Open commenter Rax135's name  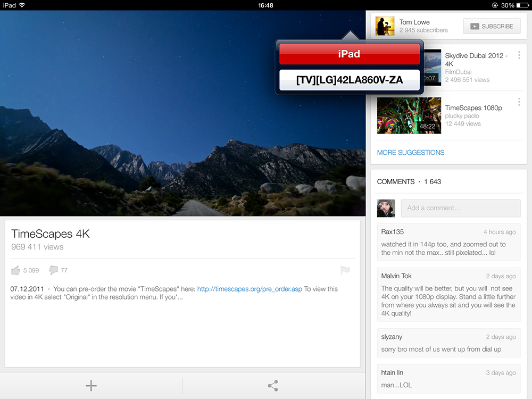392,232
